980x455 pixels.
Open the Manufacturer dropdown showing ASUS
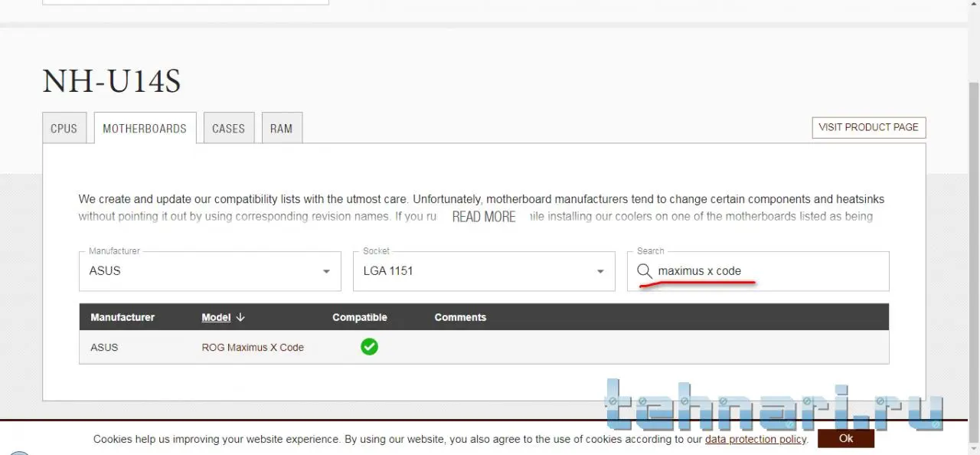210,271
